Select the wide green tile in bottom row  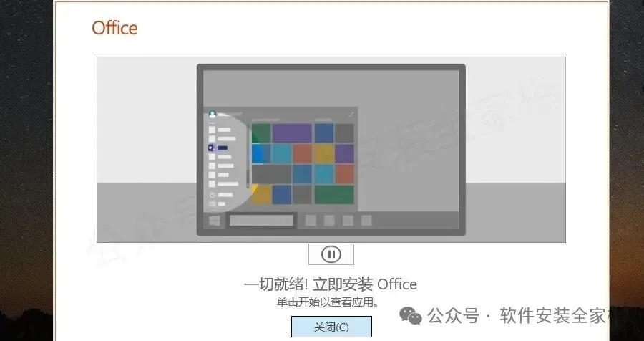[x=334, y=195]
